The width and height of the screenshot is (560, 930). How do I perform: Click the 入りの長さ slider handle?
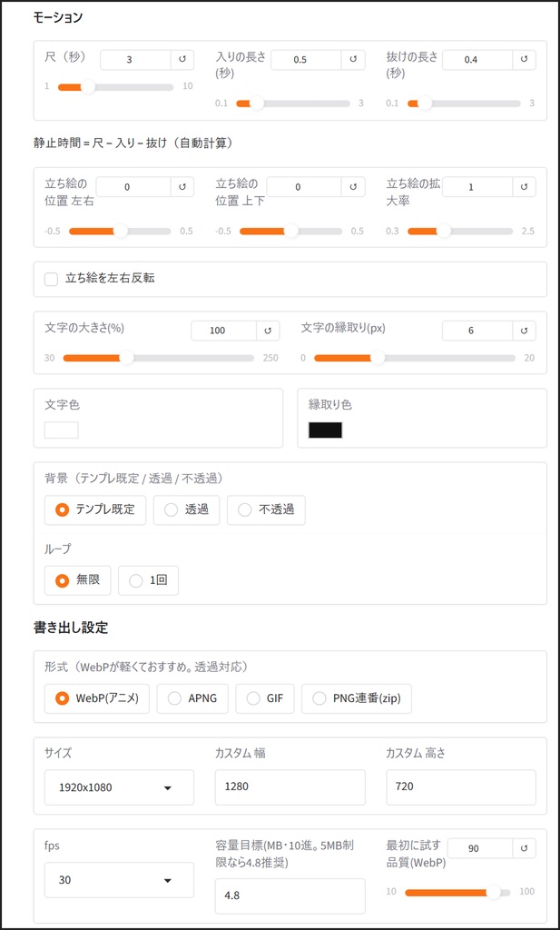tap(257, 104)
